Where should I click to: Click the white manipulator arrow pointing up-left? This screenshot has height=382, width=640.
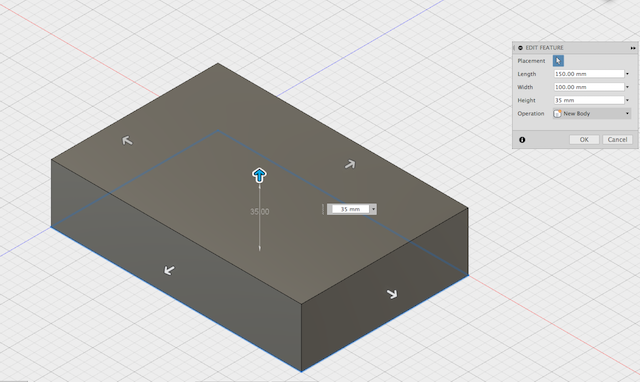(127, 140)
